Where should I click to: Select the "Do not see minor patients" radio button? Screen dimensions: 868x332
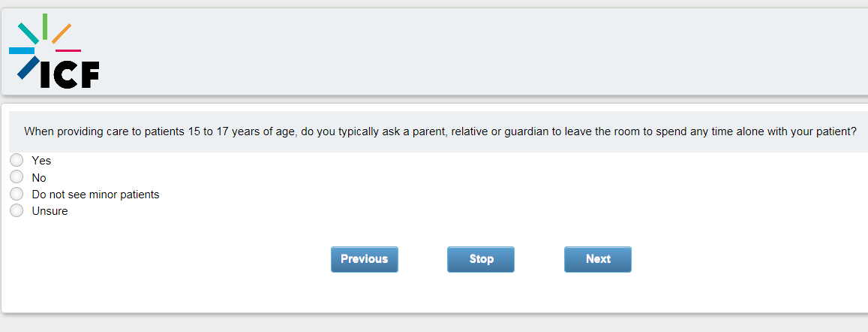point(17,194)
